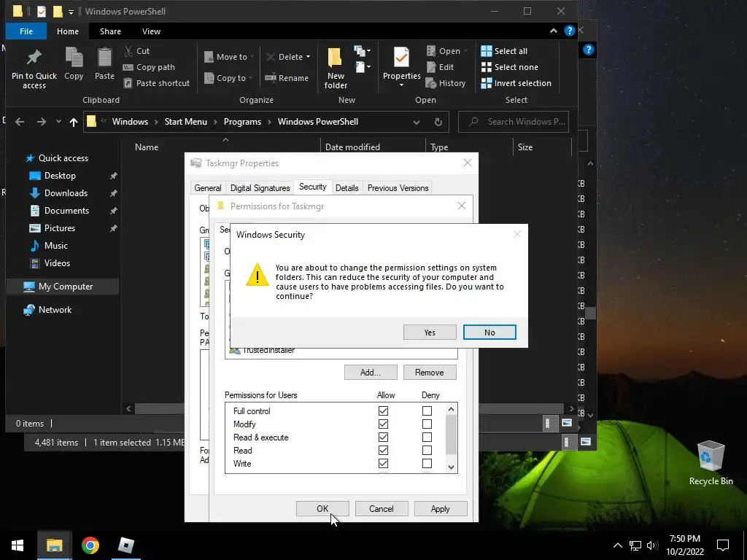The height and width of the screenshot is (560, 747).
Task: Click the Explorer help question icon
Action: pyautogui.click(x=569, y=31)
